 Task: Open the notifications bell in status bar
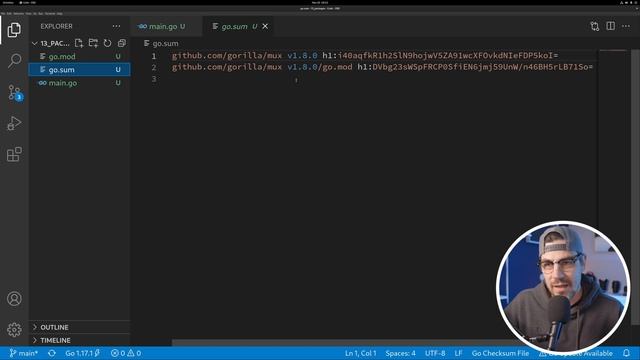click(627, 353)
